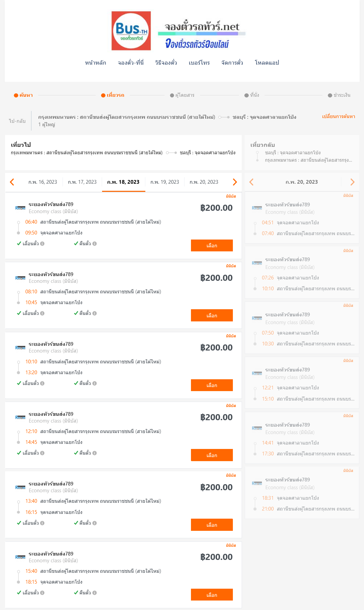Click info icon beside เลื่อนตั๋ว on 06:40 trip
Image resolution: width=364 pixels, height=610 pixels.
point(42,244)
